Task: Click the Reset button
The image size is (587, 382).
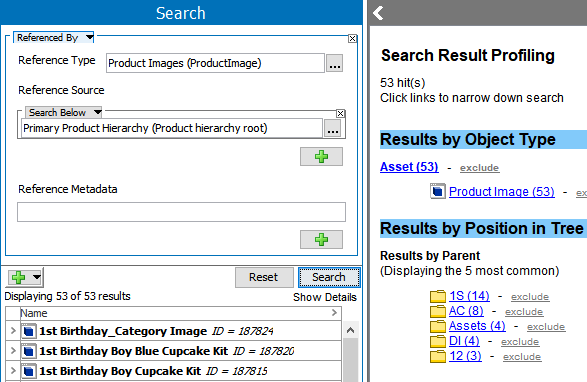Action: [264, 278]
